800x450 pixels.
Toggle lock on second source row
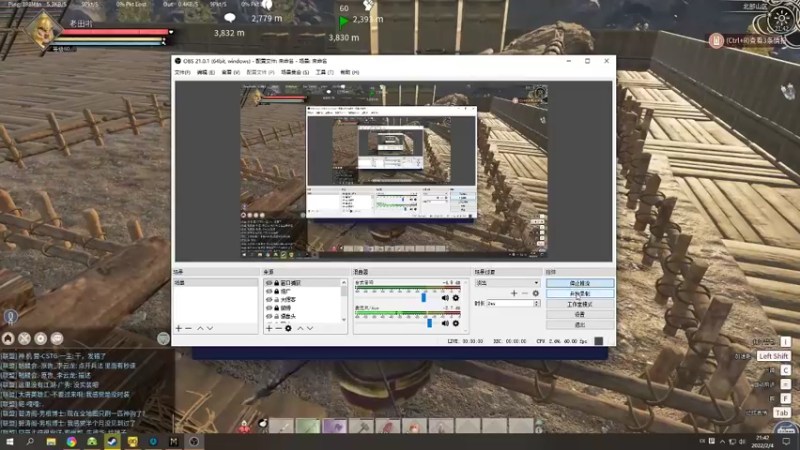(277, 291)
